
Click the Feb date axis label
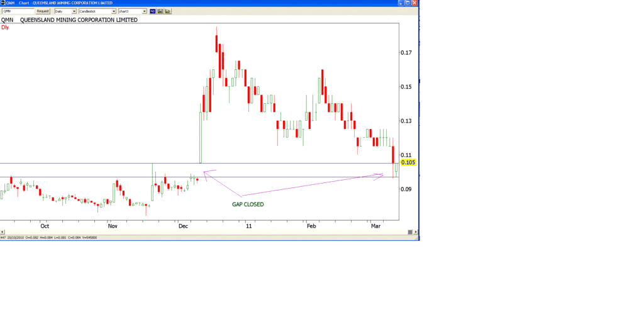pos(312,226)
